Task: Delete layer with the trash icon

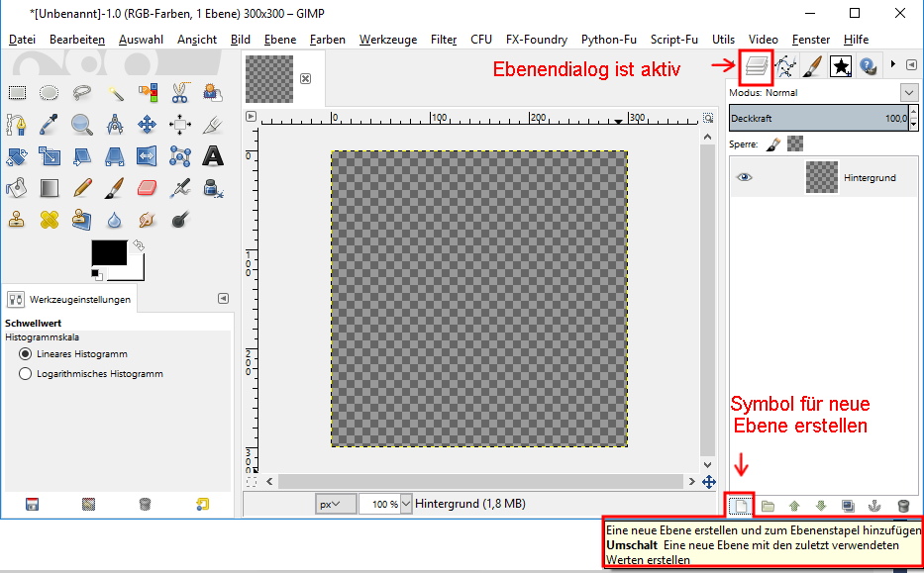Action: (x=903, y=506)
